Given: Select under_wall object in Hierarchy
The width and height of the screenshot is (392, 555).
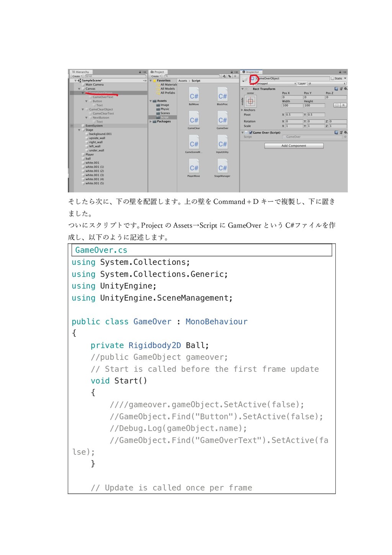Looking at the screenshot, I should [x=96, y=150].
